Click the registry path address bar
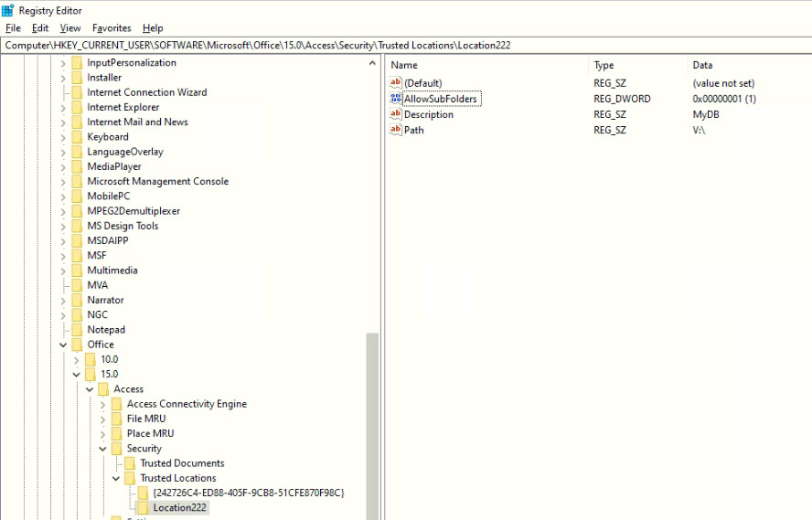Screen dimensions: 812x520 click(406, 45)
